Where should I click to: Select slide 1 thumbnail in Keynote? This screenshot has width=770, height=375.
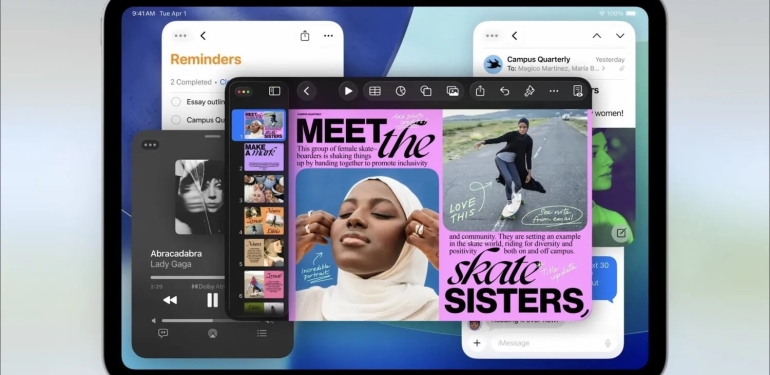[264, 125]
